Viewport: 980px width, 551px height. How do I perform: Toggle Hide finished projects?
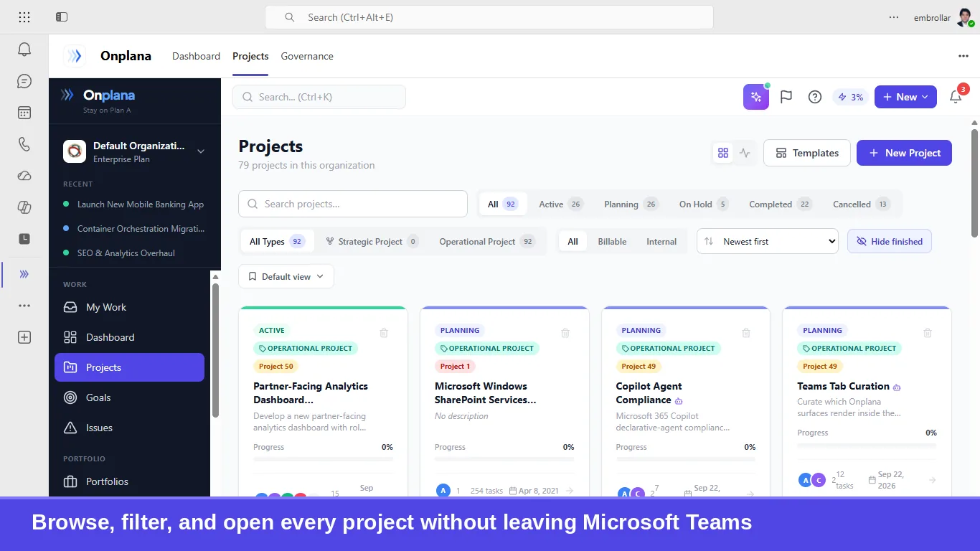point(890,241)
